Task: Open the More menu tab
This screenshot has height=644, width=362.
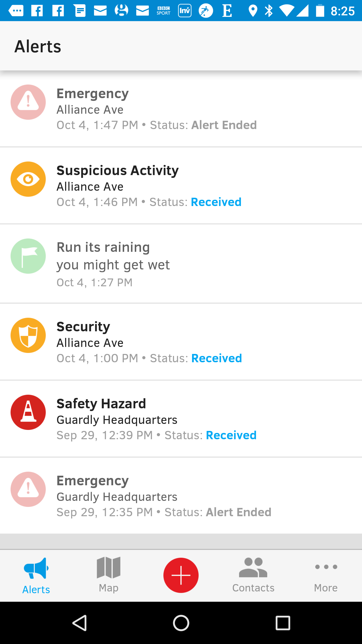Action: click(326, 575)
